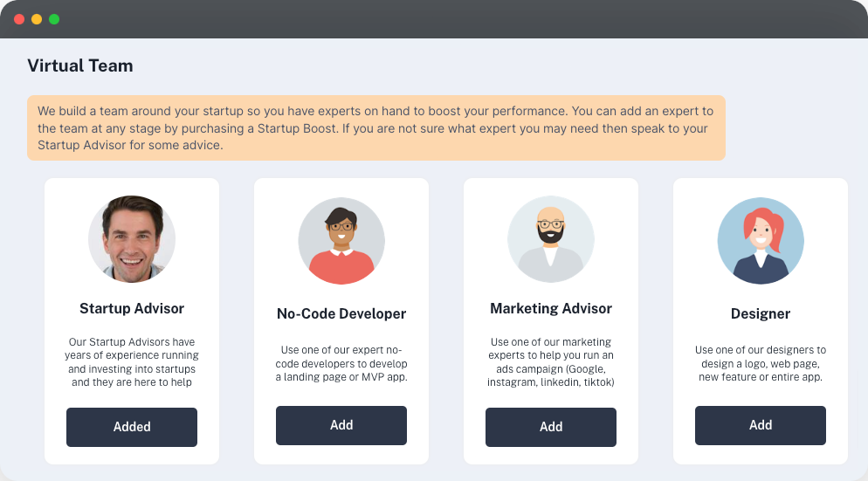Add the Designer to the team
The image size is (868, 481).
[x=761, y=425]
